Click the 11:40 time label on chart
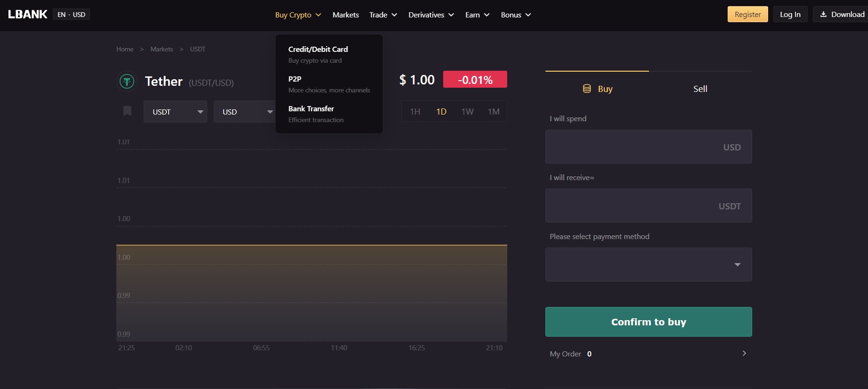 click(x=339, y=348)
